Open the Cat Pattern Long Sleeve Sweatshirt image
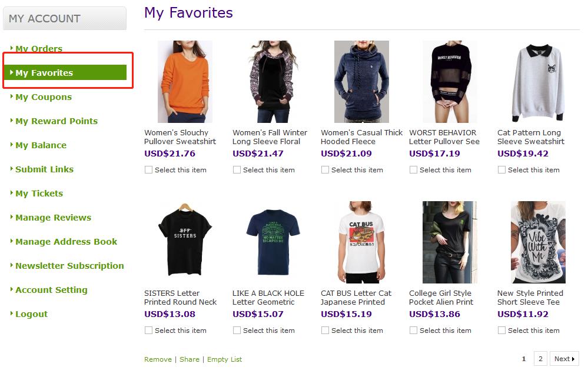The image size is (588, 377). (x=538, y=82)
